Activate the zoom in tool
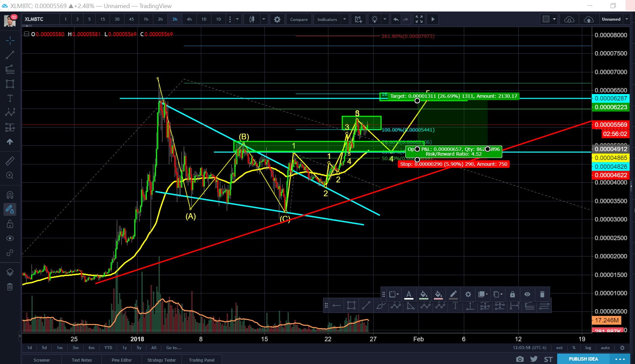635x364 pixels. (x=10, y=175)
